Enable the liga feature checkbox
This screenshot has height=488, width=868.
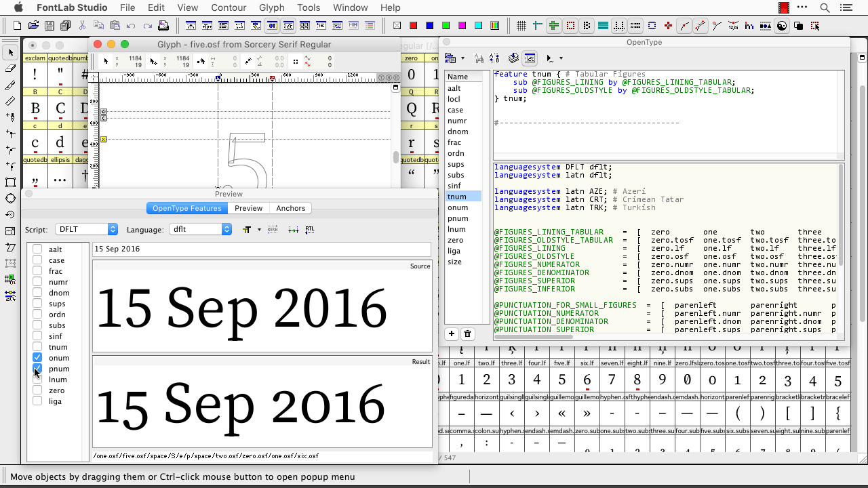[x=37, y=401]
